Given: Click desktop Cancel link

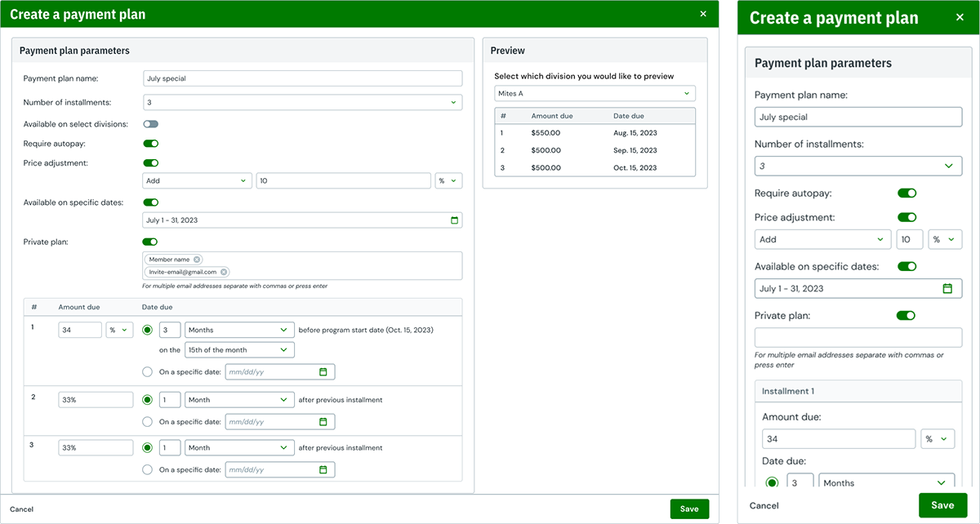Looking at the screenshot, I should click(x=21, y=509).
